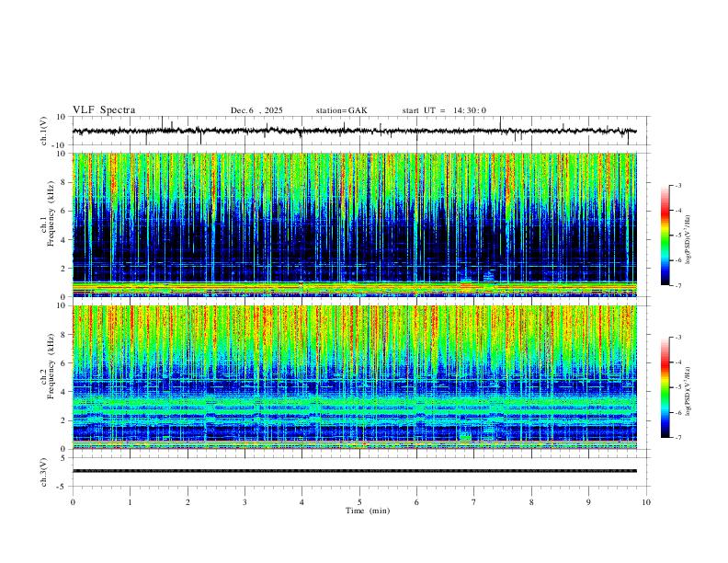Click the log(PSD) label beside the ch.1 colorbar

(688, 240)
